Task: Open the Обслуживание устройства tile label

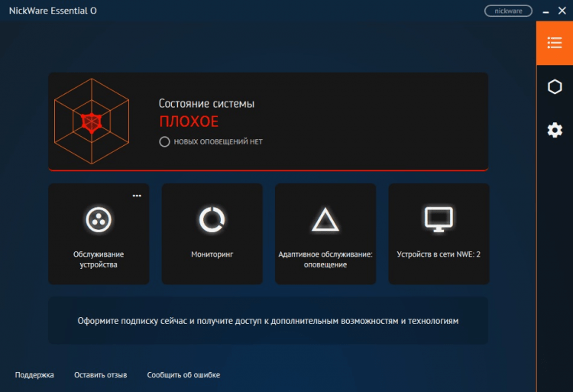Action: pyautogui.click(x=99, y=259)
